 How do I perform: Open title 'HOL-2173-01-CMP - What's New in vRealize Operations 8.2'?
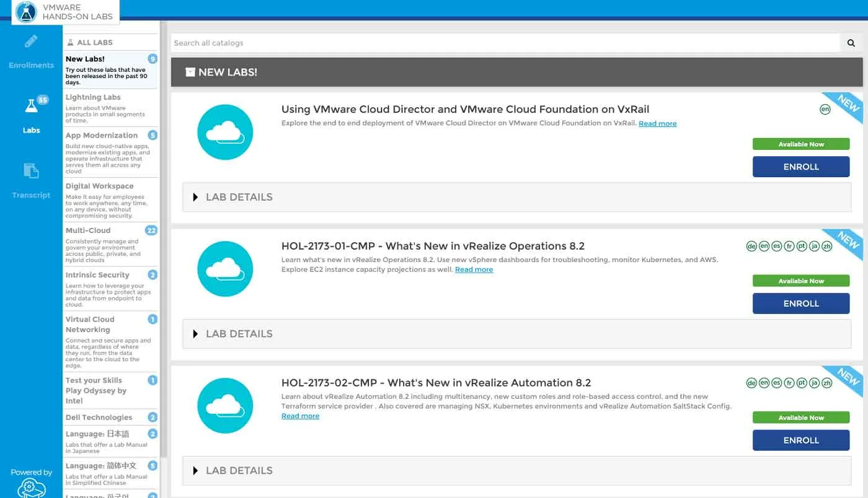click(x=433, y=246)
